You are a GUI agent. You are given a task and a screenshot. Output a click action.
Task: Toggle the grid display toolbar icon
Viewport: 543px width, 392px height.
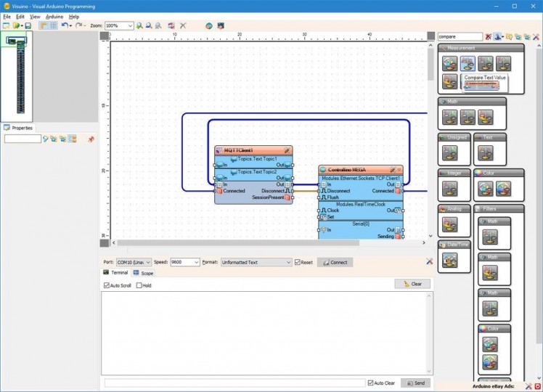53,25
